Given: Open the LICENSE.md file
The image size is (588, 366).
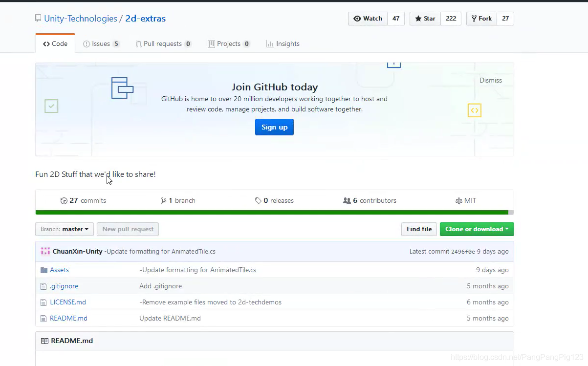Looking at the screenshot, I should click(x=68, y=302).
